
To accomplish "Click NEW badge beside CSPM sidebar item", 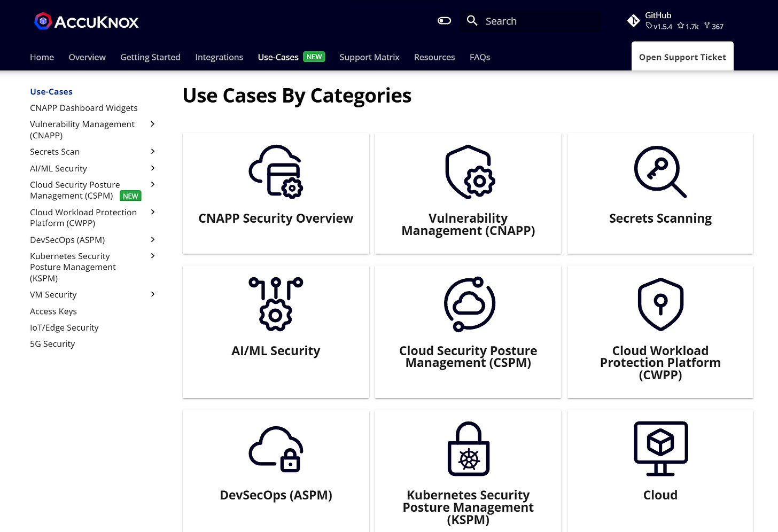I will 130,196.
